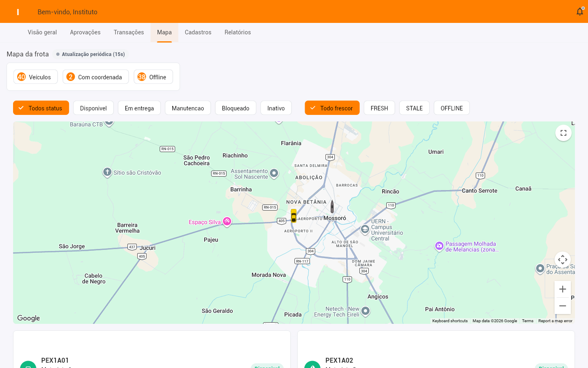Screen dimensions: 588x368
Task: Open the map Terms link
Action: 528,321
